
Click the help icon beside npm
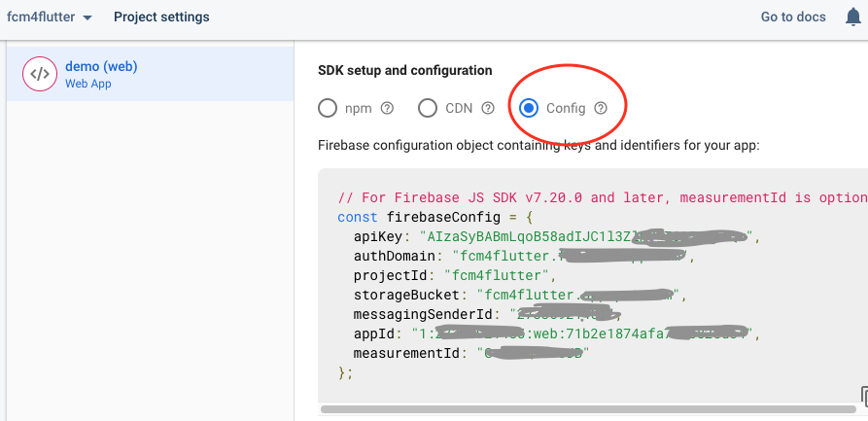387,108
